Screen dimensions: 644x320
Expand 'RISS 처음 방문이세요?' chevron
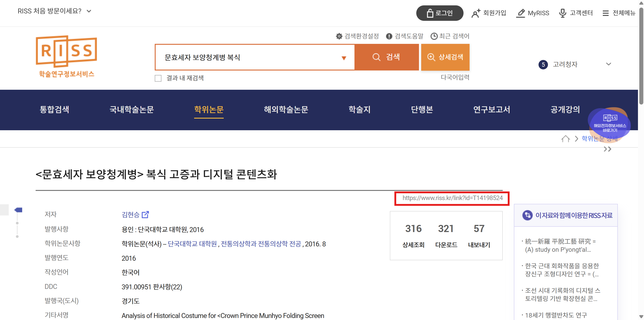[89, 11]
